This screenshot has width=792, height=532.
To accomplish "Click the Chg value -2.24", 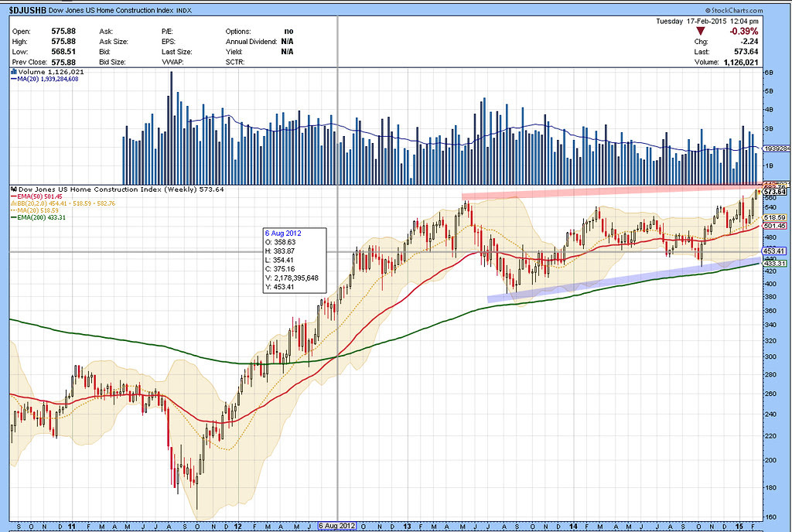I will 749,42.
